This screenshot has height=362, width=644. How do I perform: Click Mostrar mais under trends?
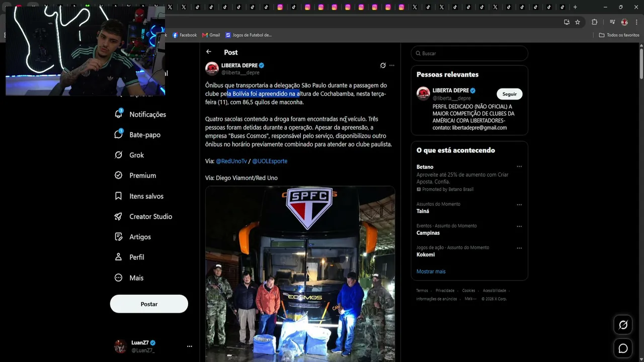tap(431, 271)
